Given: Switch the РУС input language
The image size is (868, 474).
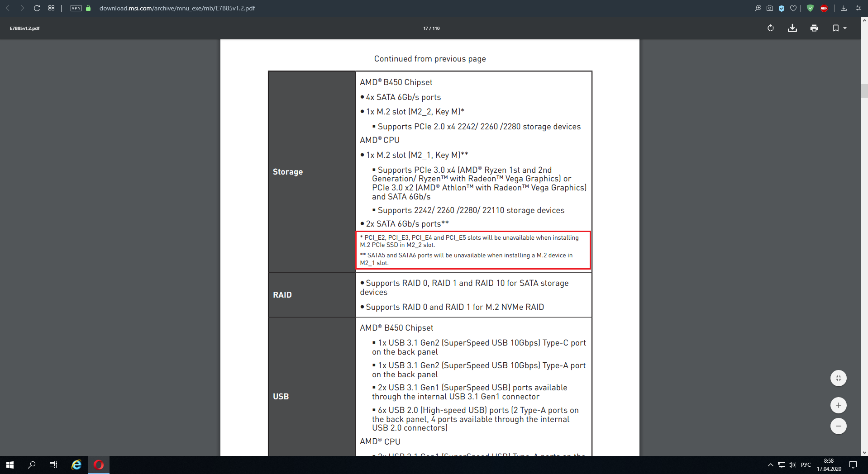Looking at the screenshot, I should coord(806,465).
